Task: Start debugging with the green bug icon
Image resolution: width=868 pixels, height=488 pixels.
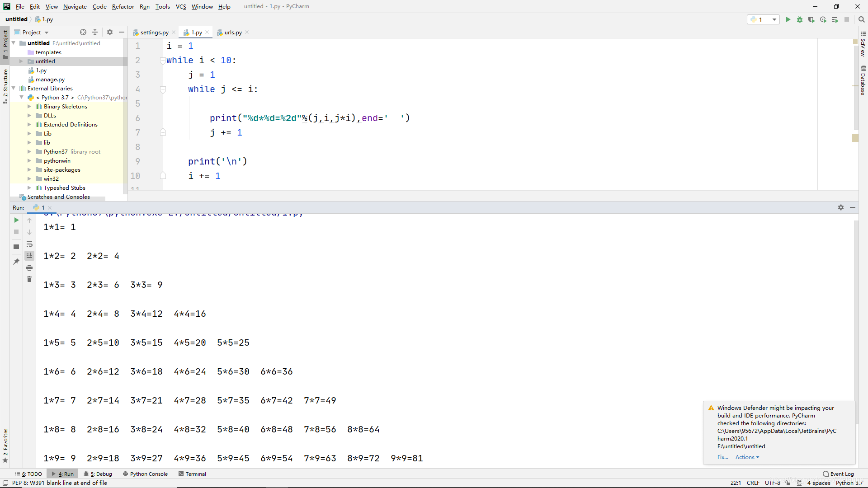Action: coord(800,19)
